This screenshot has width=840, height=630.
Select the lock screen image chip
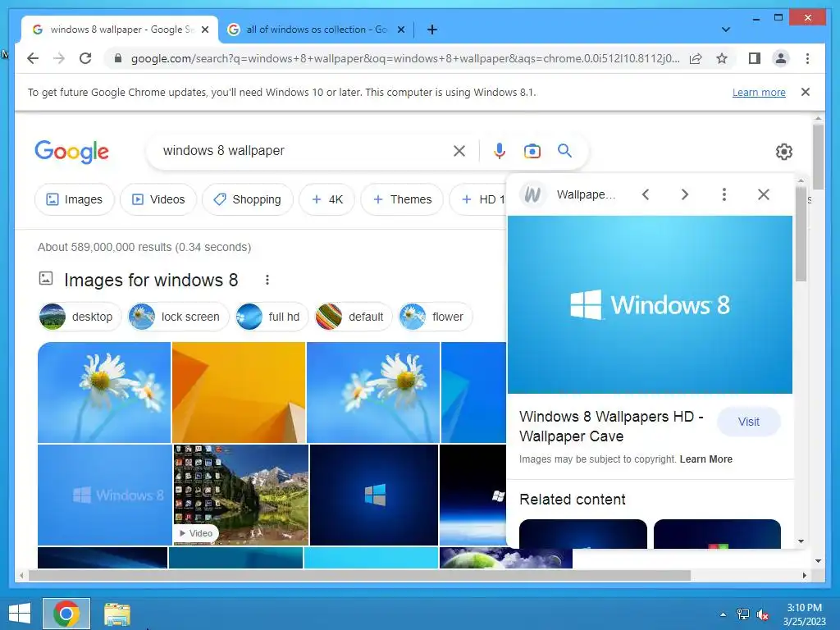(x=178, y=317)
